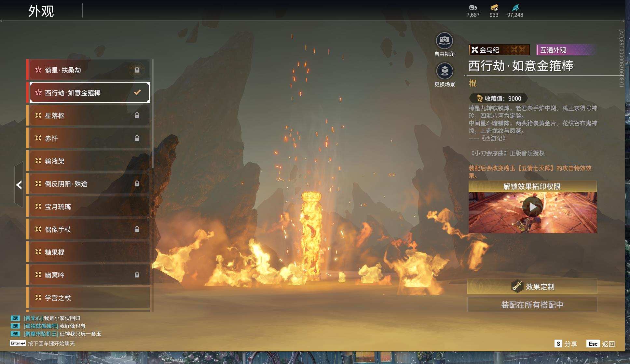Open chat via the Enter prompt bar
This screenshot has width=630, height=364.
click(42, 344)
